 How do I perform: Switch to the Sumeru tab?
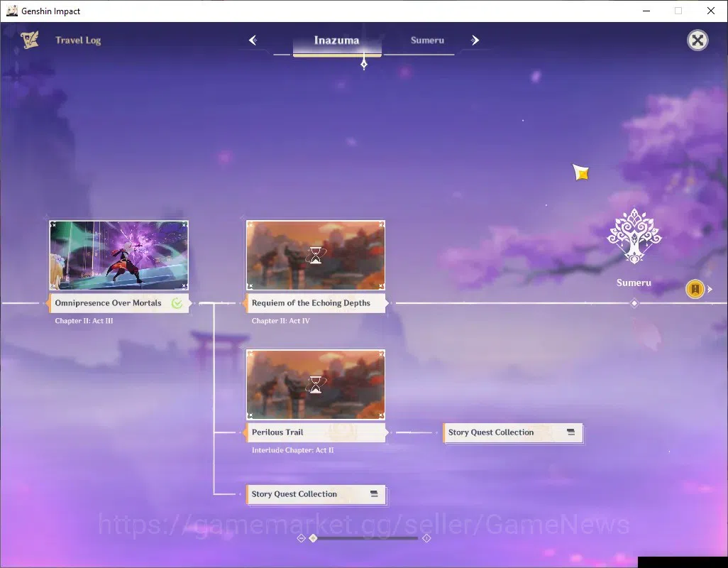(x=427, y=40)
